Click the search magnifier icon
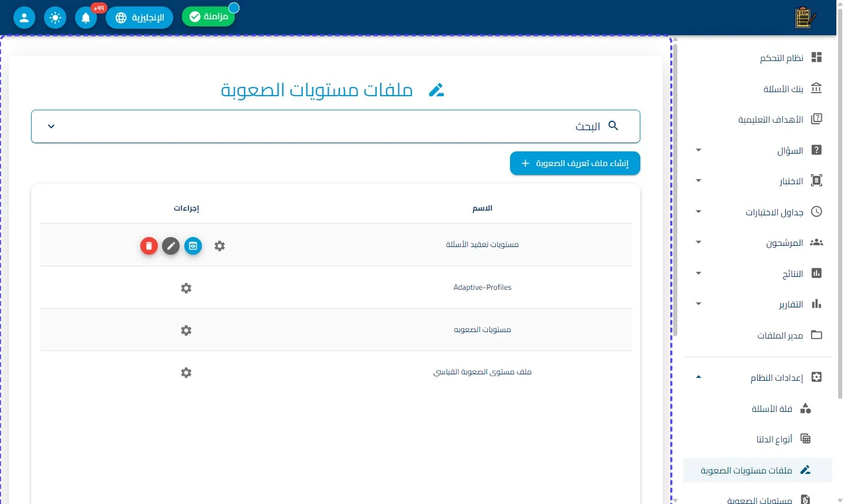Viewport: 844px width, 504px height. point(613,126)
